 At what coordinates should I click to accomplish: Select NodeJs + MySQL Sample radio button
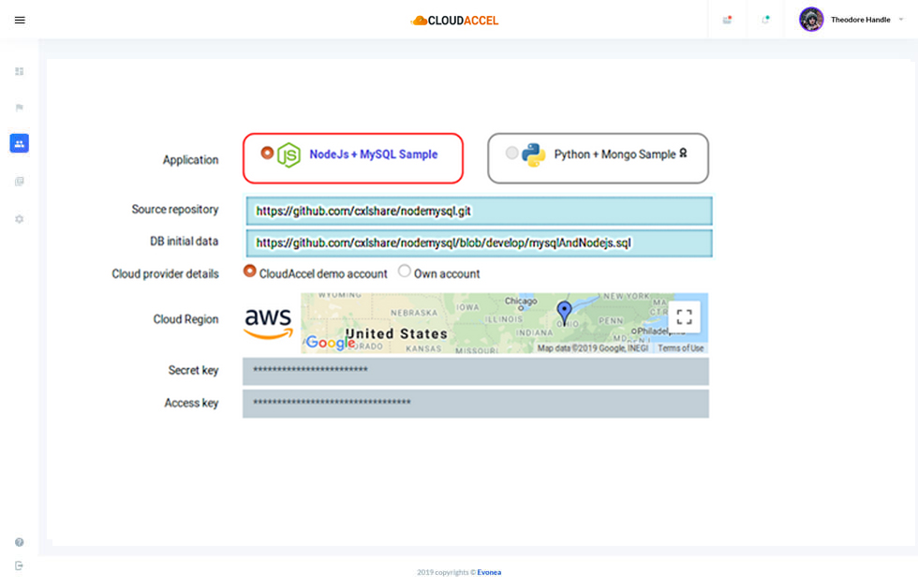(x=268, y=153)
